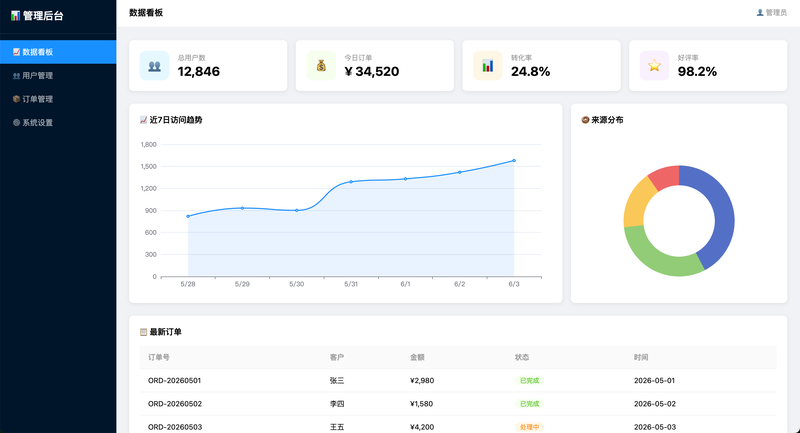The width and height of the screenshot is (800, 433).
Task: Open 数据看板 in the sidebar
Action: [x=58, y=52]
